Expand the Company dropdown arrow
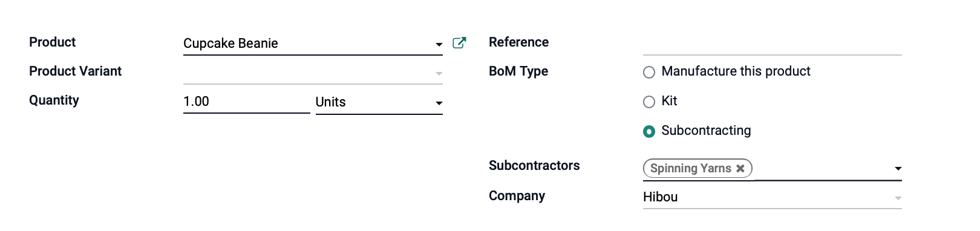This screenshot has width=980, height=231. coord(898,198)
